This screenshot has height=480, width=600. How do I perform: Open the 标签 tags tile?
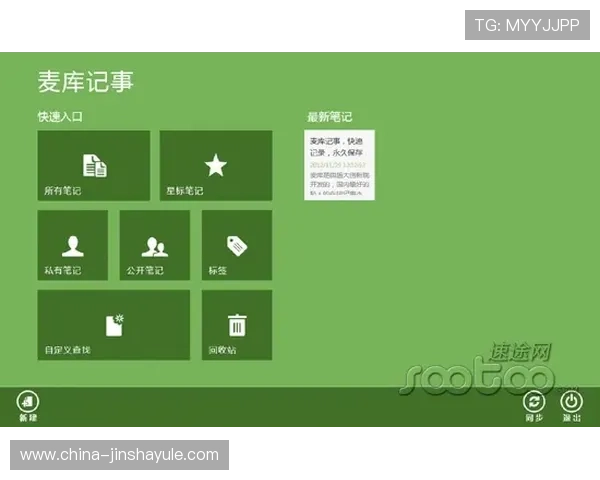pyautogui.click(x=237, y=245)
